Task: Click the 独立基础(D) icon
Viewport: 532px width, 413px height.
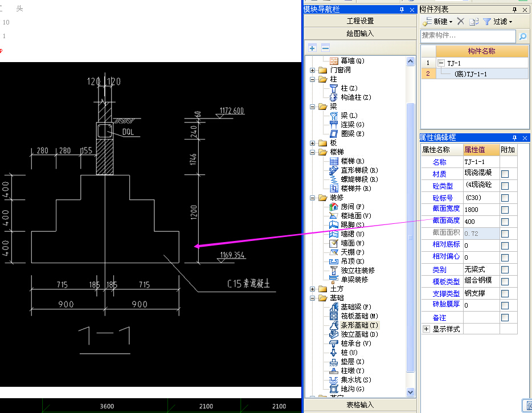Action: (334, 334)
